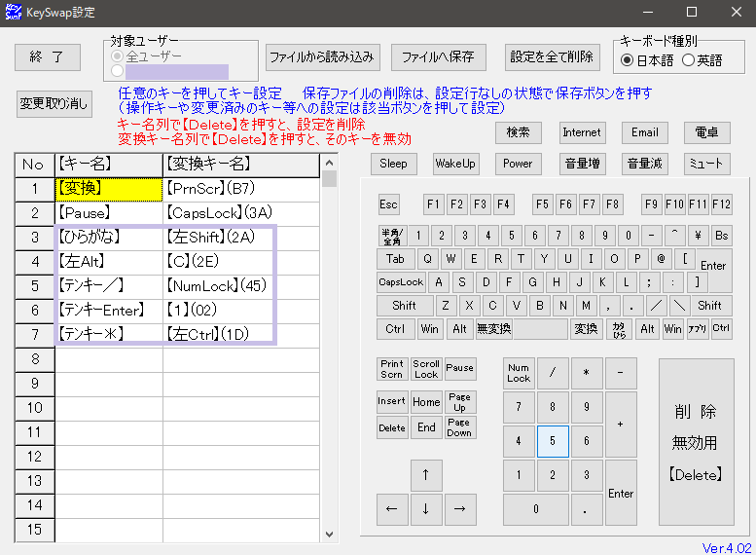
Task: Click the 音量減 volume down key
Action: click(645, 164)
